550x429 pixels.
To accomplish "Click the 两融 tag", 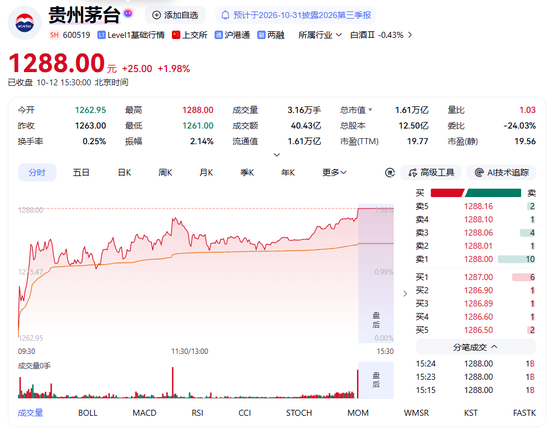I will point(271,35).
